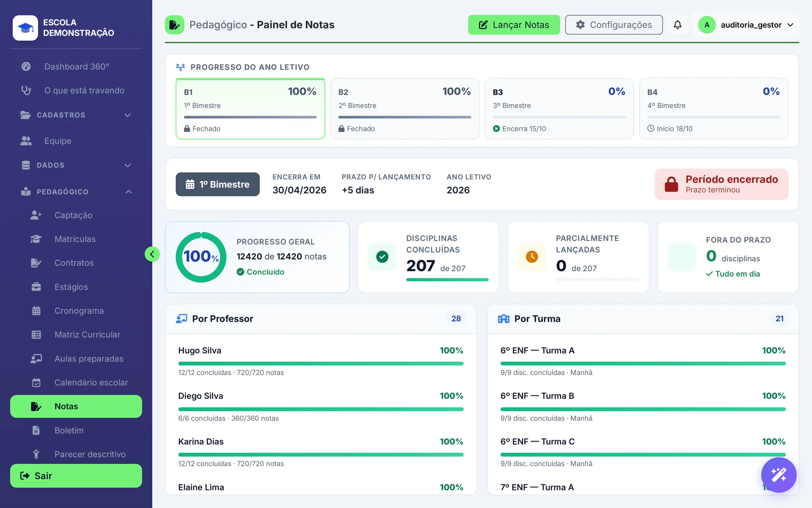This screenshot has height=508, width=812.
Task: Click the school graduation cap logo
Action: 25,28
